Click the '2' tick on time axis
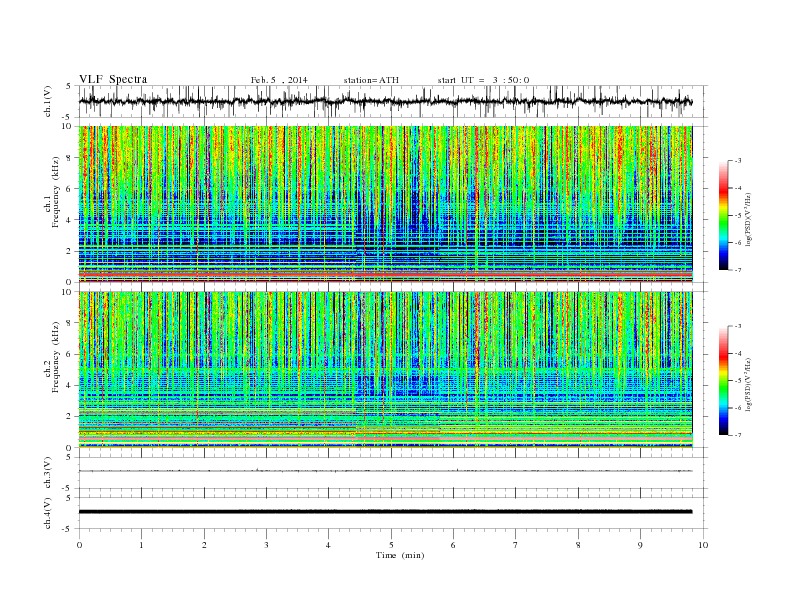The image size is (792, 612). [x=204, y=545]
